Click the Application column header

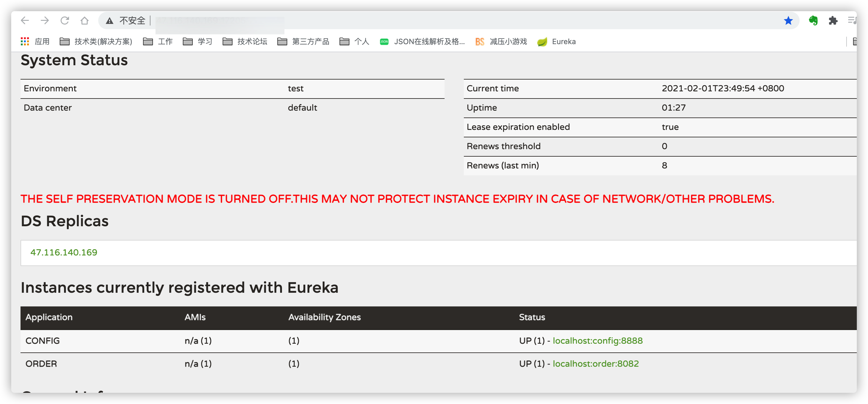[49, 317]
